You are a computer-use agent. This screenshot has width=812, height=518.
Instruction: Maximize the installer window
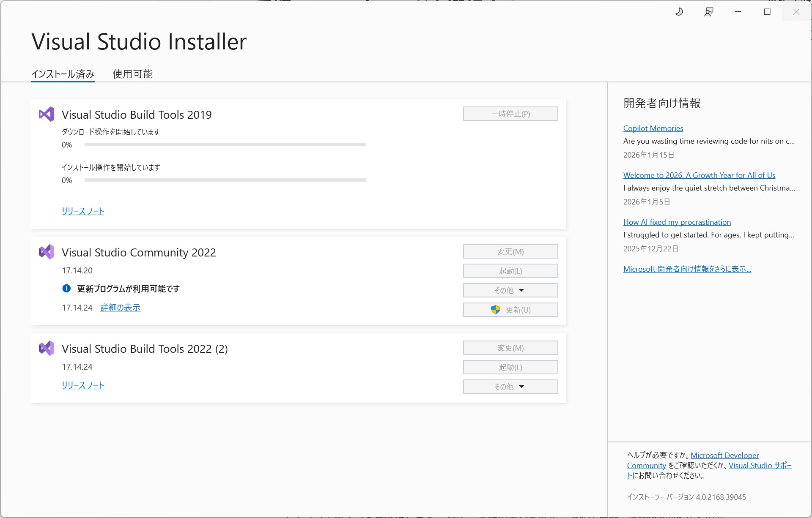[767, 12]
